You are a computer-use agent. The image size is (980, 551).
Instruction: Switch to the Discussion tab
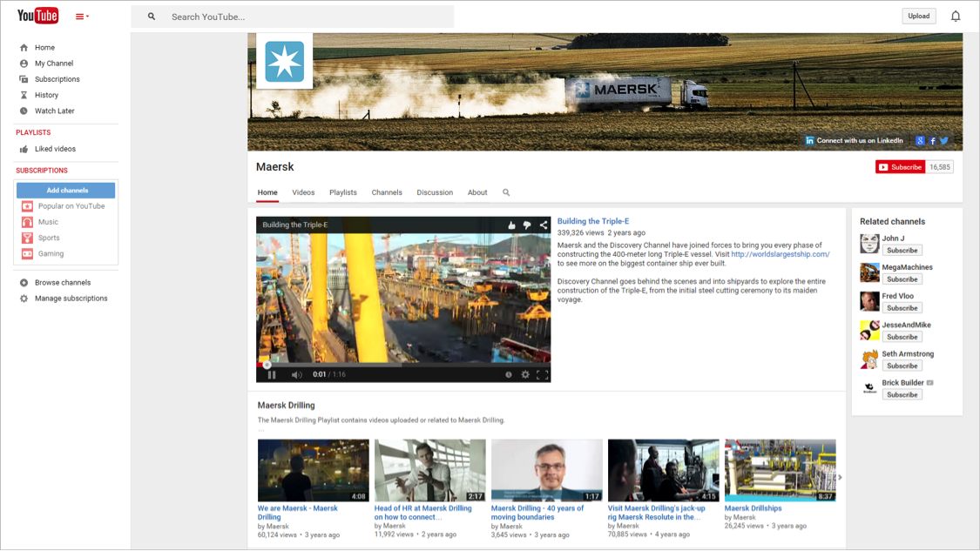tap(435, 192)
